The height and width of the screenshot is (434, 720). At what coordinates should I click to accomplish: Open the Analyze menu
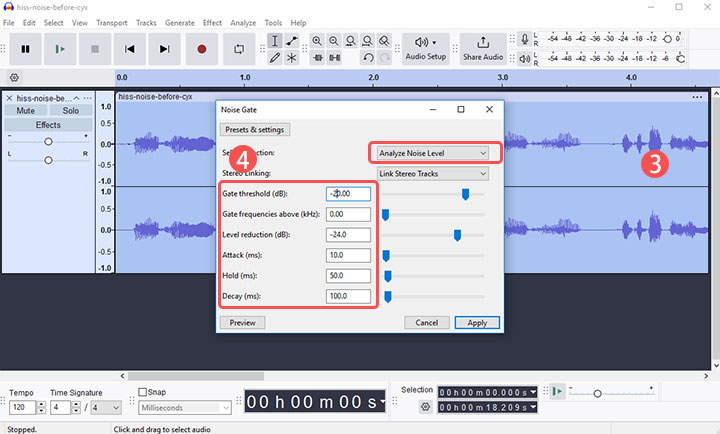pos(243,23)
